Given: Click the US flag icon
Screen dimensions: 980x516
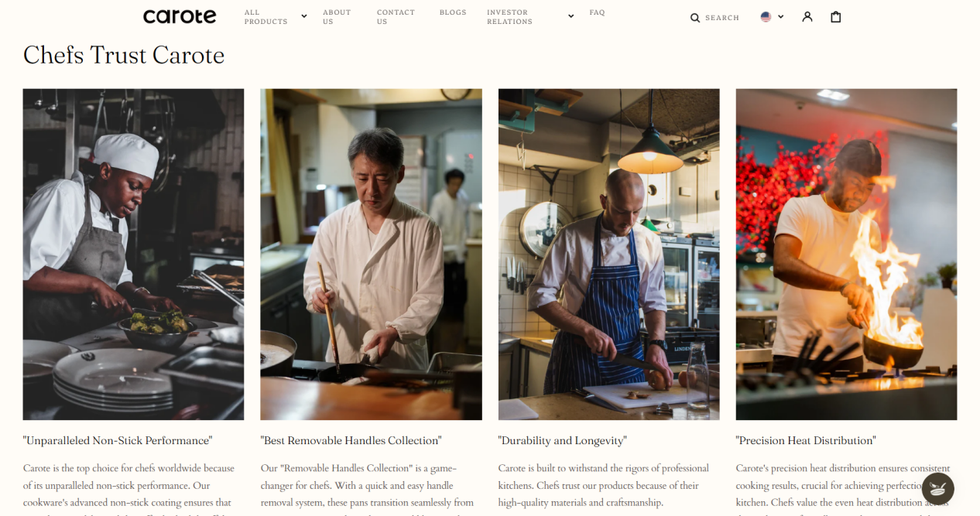Looking at the screenshot, I should [766, 16].
